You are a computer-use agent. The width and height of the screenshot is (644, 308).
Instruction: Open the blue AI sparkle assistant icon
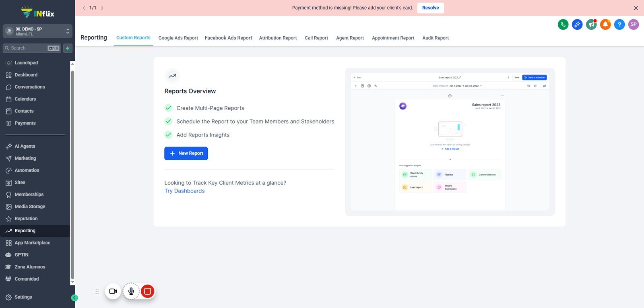point(577,25)
